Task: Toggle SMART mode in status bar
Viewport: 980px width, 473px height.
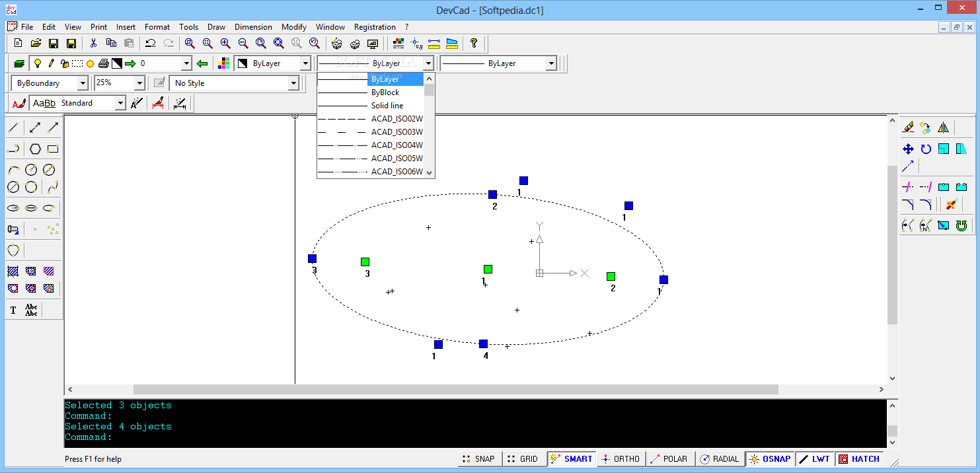Action: 572,459
